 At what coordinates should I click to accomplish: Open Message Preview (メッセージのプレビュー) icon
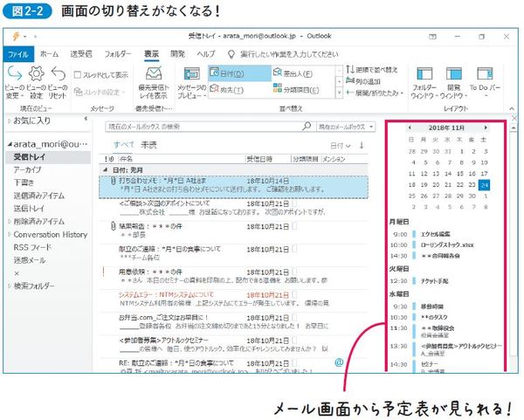[192, 73]
